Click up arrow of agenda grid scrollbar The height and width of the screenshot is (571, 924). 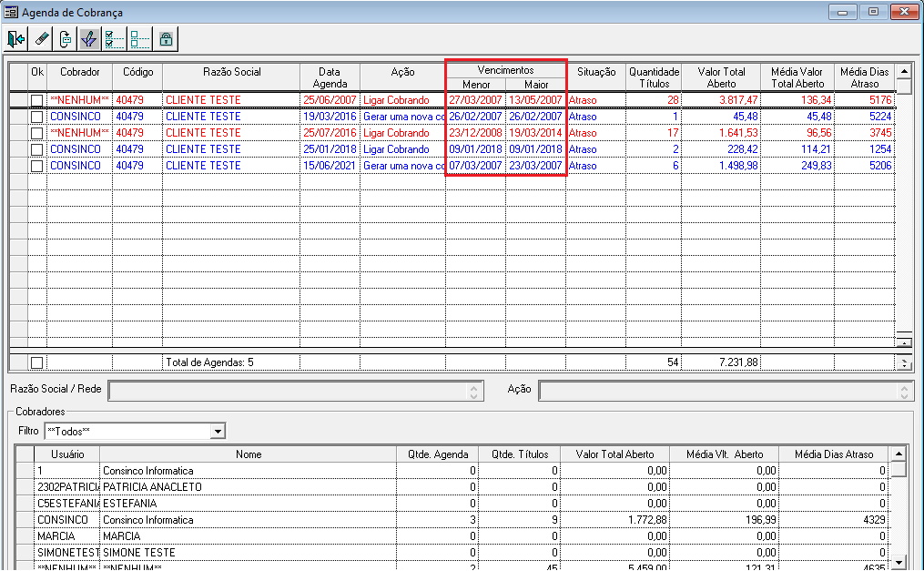pos(904,71)
